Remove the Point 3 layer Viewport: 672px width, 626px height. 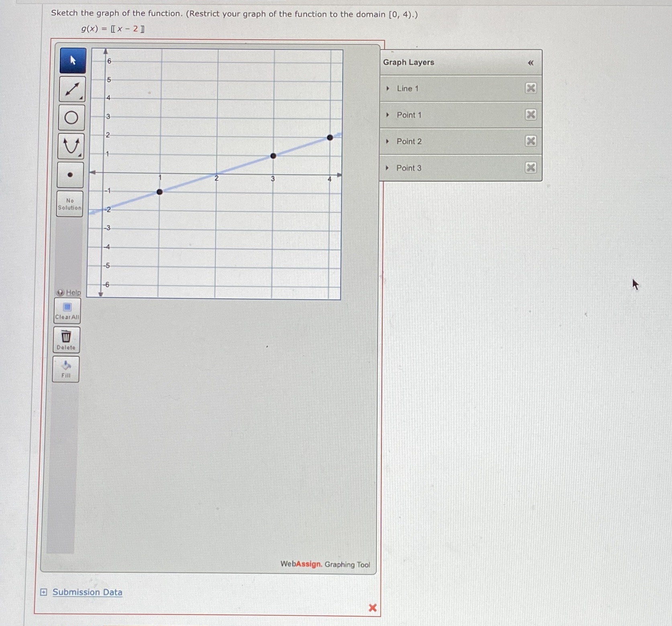point(531,167)
